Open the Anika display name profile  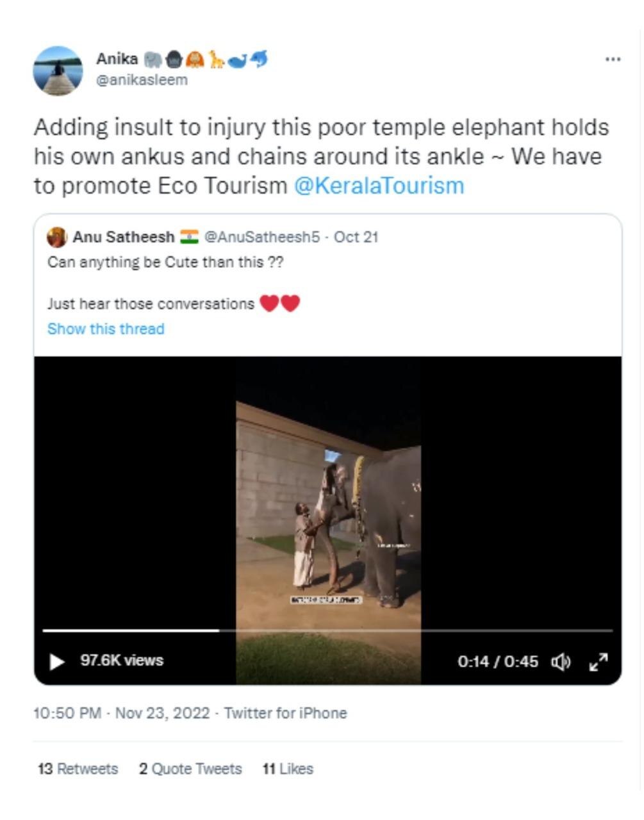(x=117, y=59)
